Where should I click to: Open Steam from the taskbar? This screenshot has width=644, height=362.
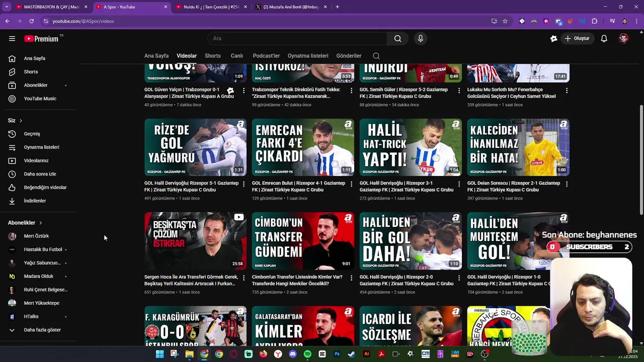pyautogui.click(x=352, y=354)
